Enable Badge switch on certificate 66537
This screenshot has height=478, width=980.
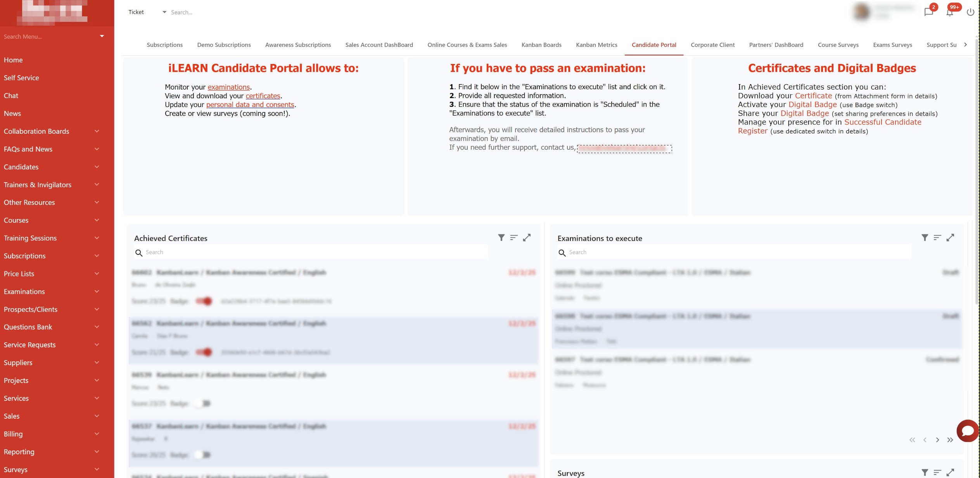[x=202, y=455]
